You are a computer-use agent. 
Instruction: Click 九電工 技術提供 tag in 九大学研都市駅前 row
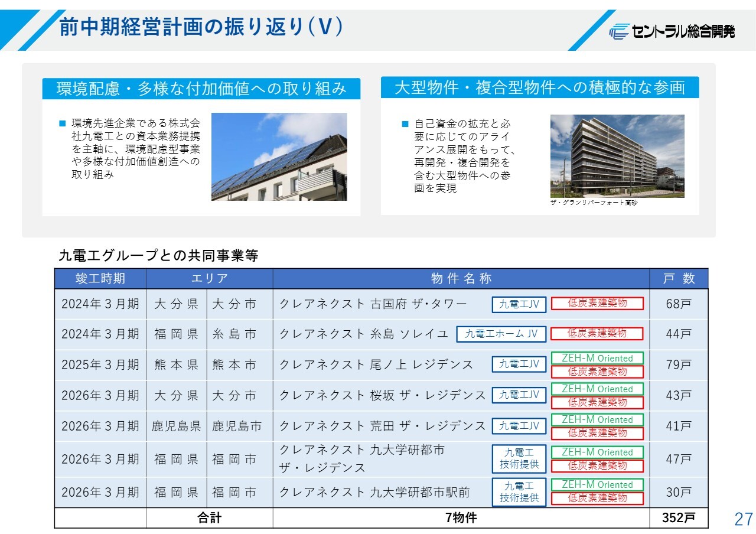519,492
